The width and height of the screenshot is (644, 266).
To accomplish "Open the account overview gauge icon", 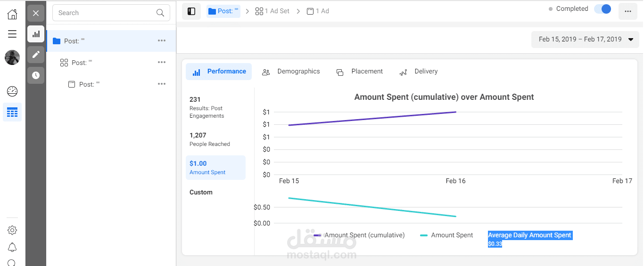I will (12, 91).
